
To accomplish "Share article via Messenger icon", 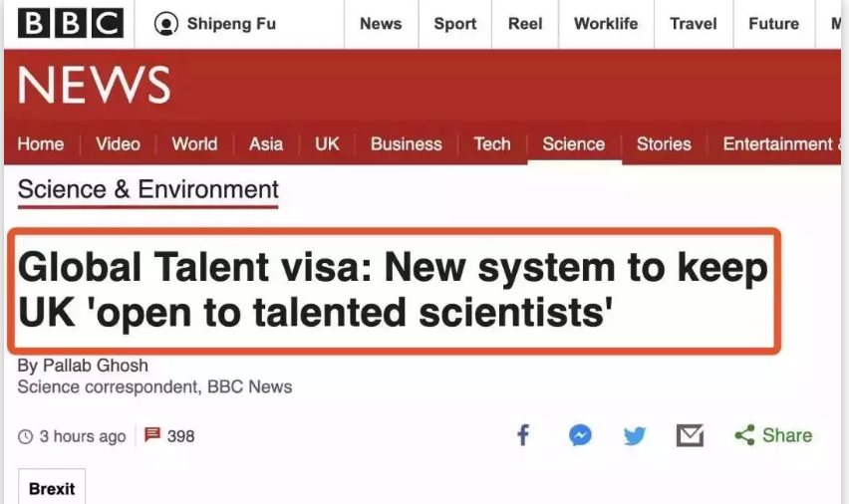I will pos(580,435).
